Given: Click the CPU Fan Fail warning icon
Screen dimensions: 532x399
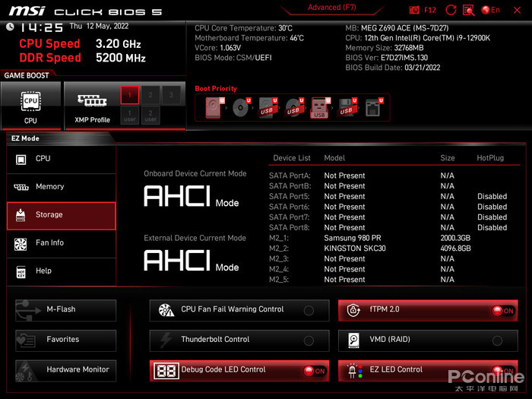Looking at the screenshot, I should click(x=166, y=310).
